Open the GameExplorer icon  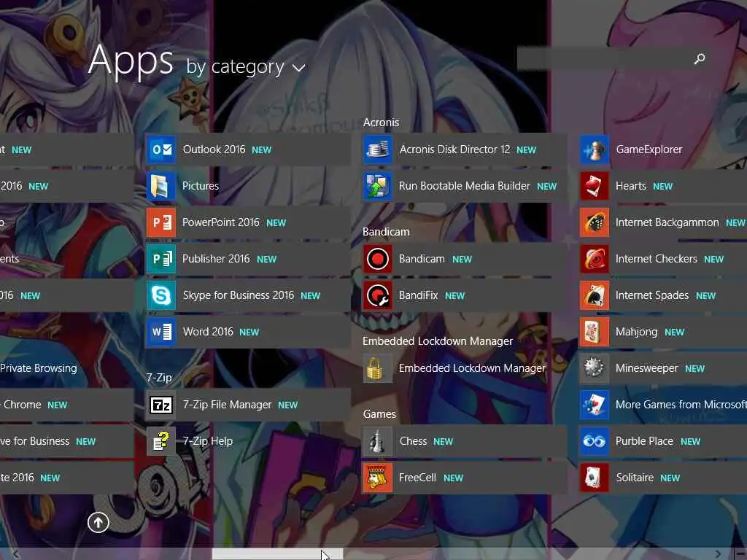(594, 149)
